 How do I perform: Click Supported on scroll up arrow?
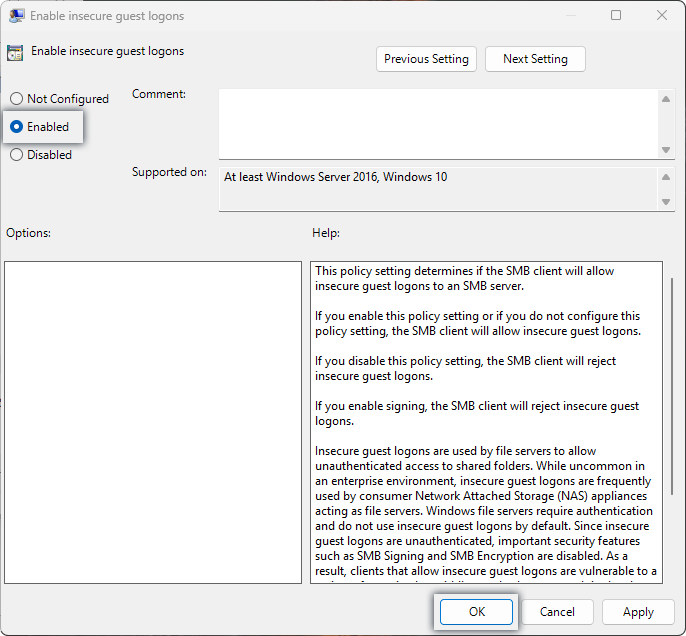pyautogui.click(x=666, y=177)
